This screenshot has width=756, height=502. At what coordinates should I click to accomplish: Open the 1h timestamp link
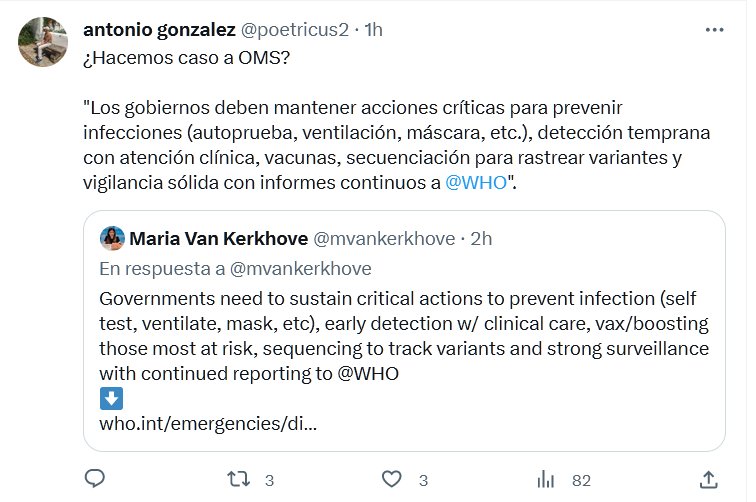tap(373, 30)
